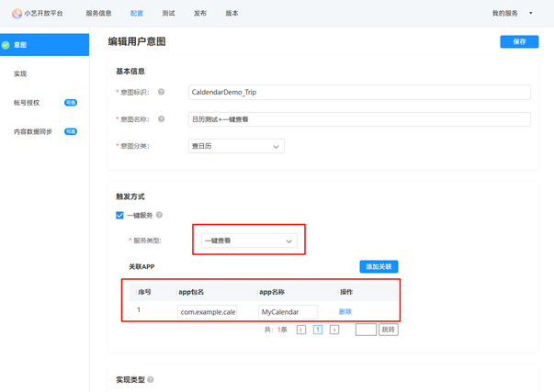This screenshot has height=392, width=554.
Task: Click help icon next to 实现类型
Action: [151, 379]
